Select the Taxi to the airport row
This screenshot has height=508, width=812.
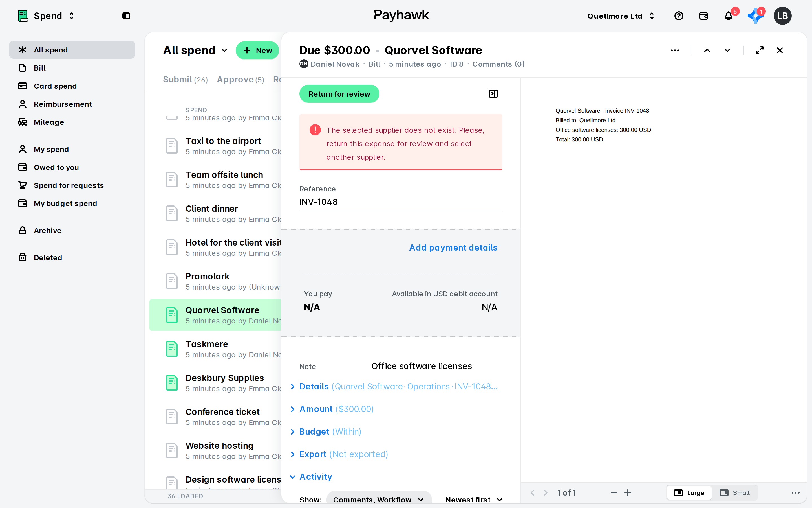pos(215,145)
